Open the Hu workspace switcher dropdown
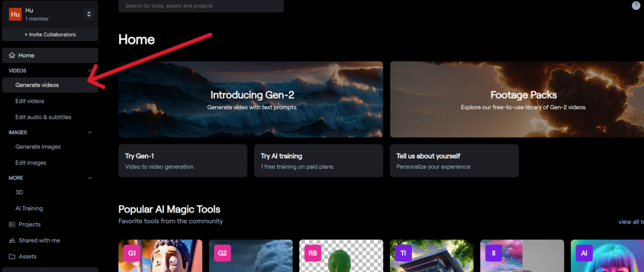Image resolution: width=644 pixels, height=272 pixels. (x=89, y=14)
